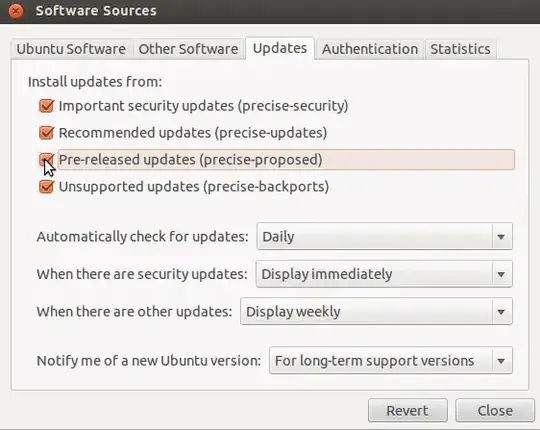Screen dimensions: 540x430
Task: Close the Software Sources window via red X
Action: [x=15, y=11]
